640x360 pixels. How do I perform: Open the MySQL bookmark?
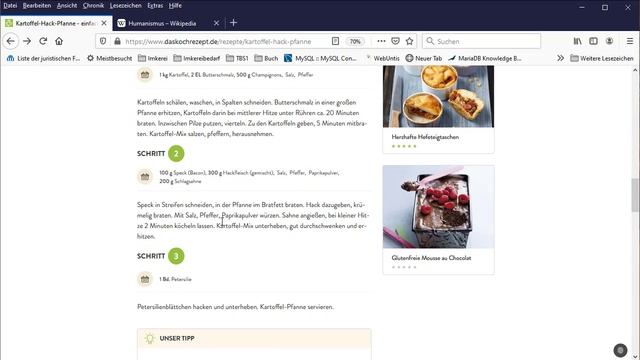(320, 58)
